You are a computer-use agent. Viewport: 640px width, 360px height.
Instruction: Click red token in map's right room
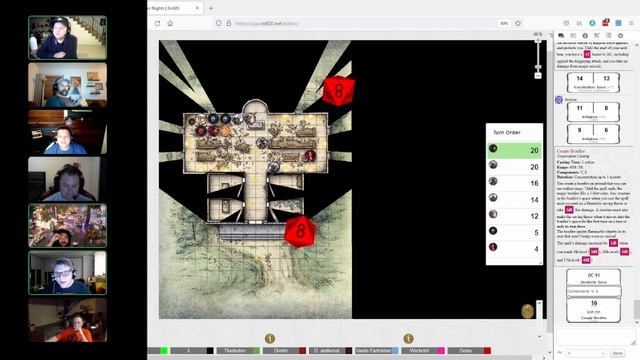(310, 156)
